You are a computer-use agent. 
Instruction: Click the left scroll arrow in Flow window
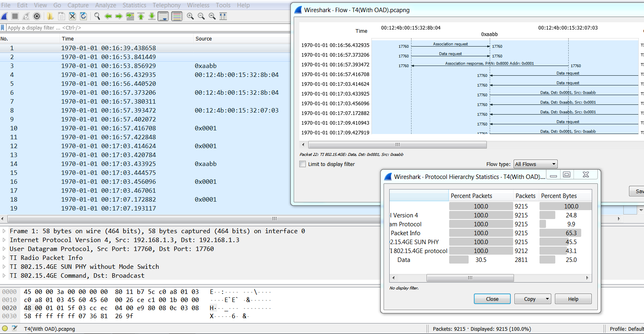click(303, 145)
